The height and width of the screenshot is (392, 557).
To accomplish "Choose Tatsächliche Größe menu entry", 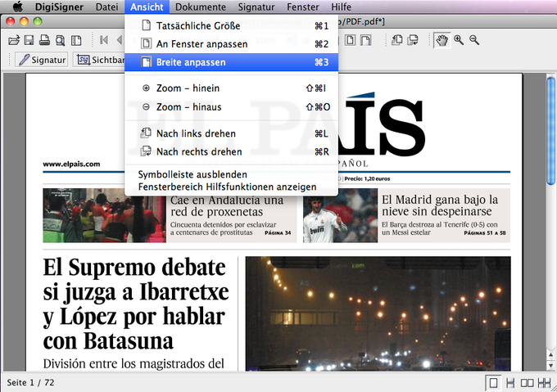I will 231,25.
